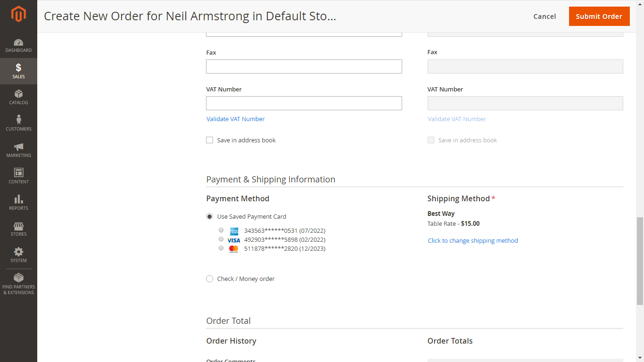Image resolution: width=644 pixels, height=362 pixels.
Task: Enable billing Save in address book checkbox
Action: pyautogui.click(x=210, y=140)
